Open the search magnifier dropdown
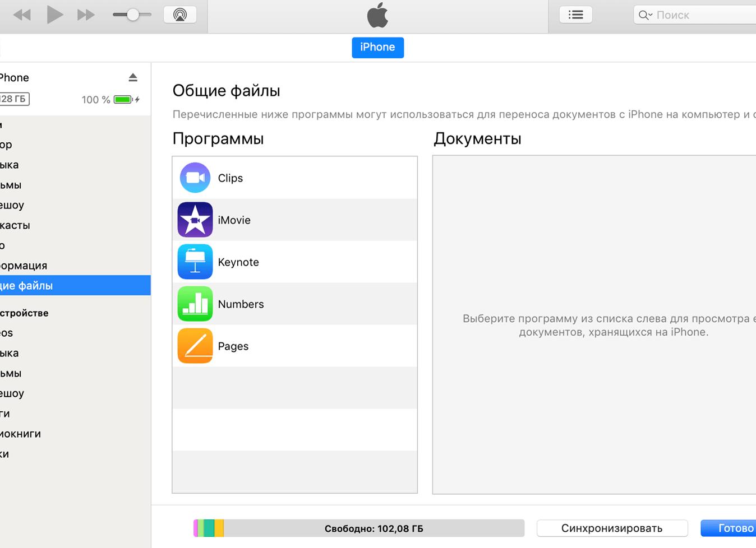This screenshot has height=548, width=756. pyautogui.click(x=645, y=15)
